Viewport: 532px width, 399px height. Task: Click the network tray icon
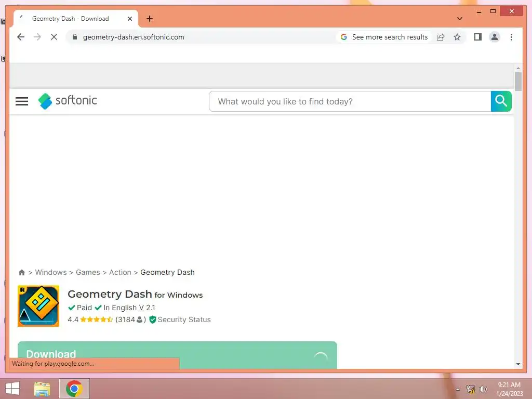471,389
